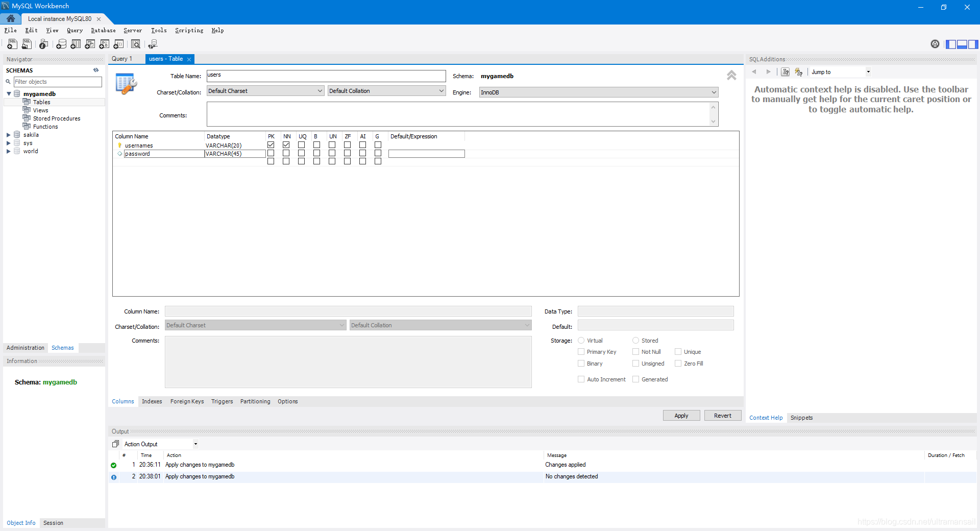Open the File menu
The height and width of the screenshot is (531, 980).
pyautogui.click(x=11, y=30)
